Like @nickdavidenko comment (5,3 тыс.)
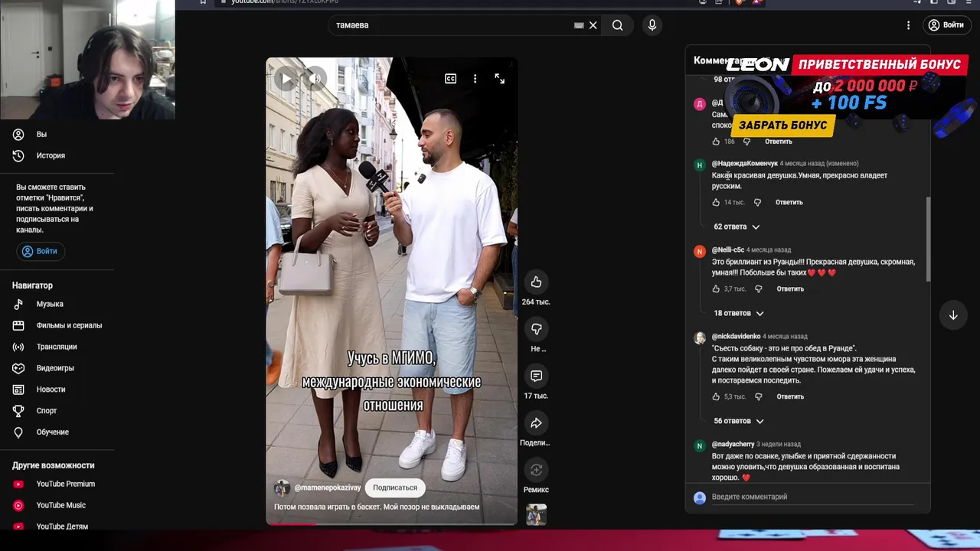Viewport: 980px width, 551px height. tap(716, 396)
